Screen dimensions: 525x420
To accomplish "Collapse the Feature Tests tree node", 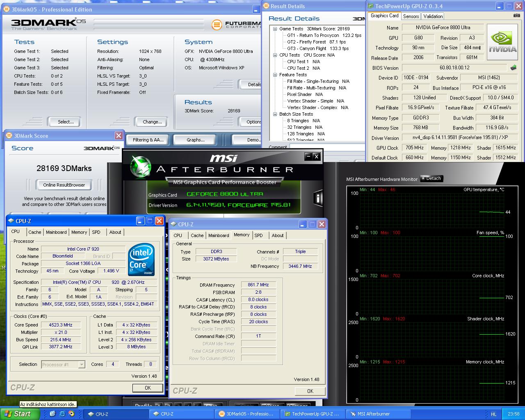I will (x=275, y=75).
